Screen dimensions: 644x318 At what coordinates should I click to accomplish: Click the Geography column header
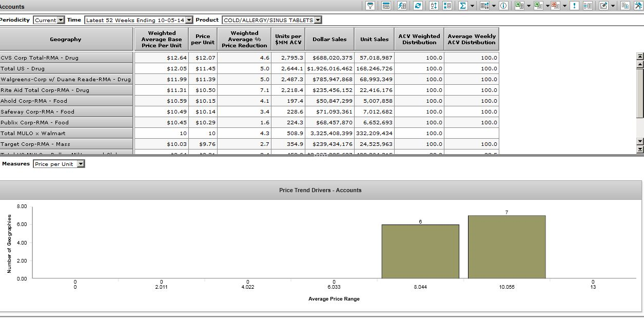click(x=66, y=39)
